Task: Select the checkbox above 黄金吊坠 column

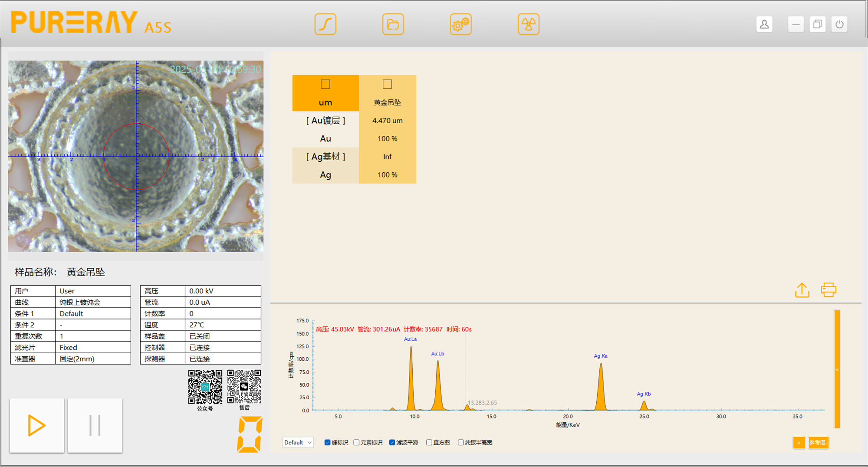Action: pyautogui.click(x=387, y=84)
